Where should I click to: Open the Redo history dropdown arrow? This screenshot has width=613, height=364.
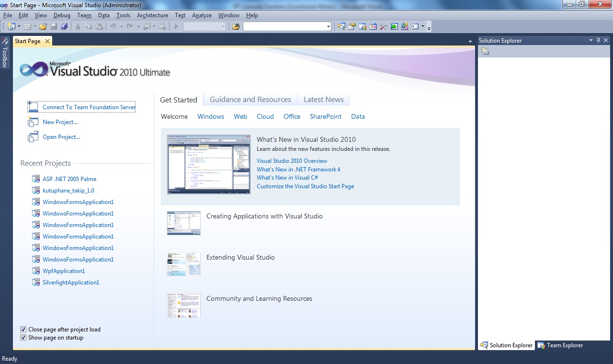pyautogui.click(x=138, y=27)
